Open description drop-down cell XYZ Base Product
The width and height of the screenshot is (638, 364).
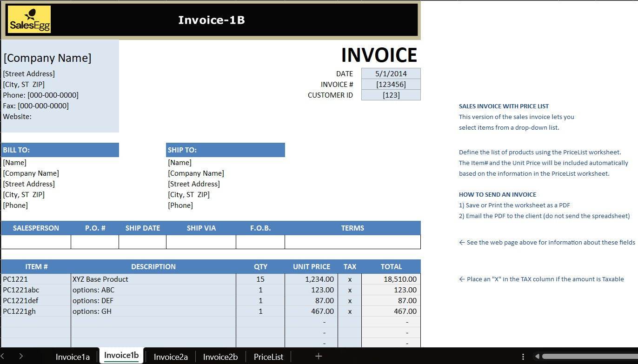click(x=153, y=279)
